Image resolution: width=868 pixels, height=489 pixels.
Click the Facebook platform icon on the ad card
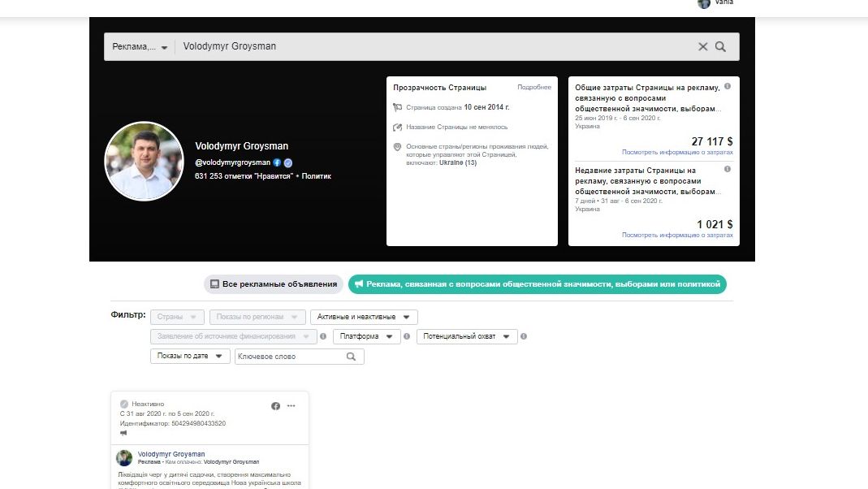pos(275,406)
